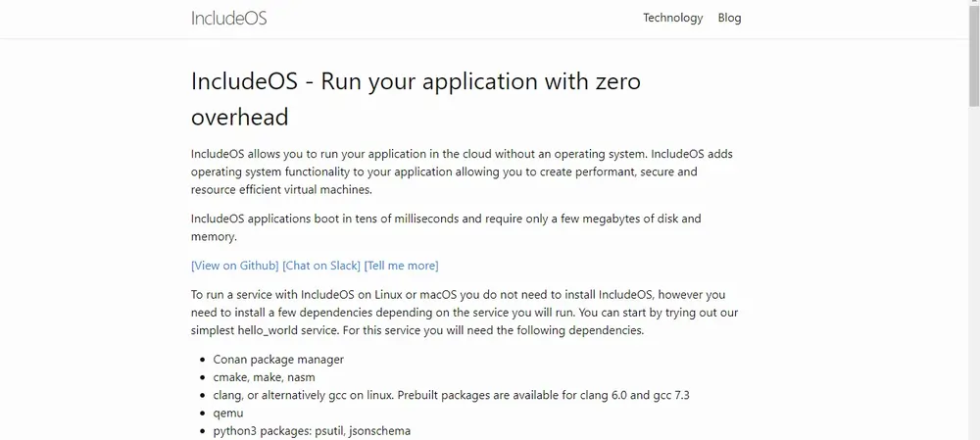The image size is (980, 440).
Task: Click the empty scrollbar track below the thumb
Action: [973, 294]
